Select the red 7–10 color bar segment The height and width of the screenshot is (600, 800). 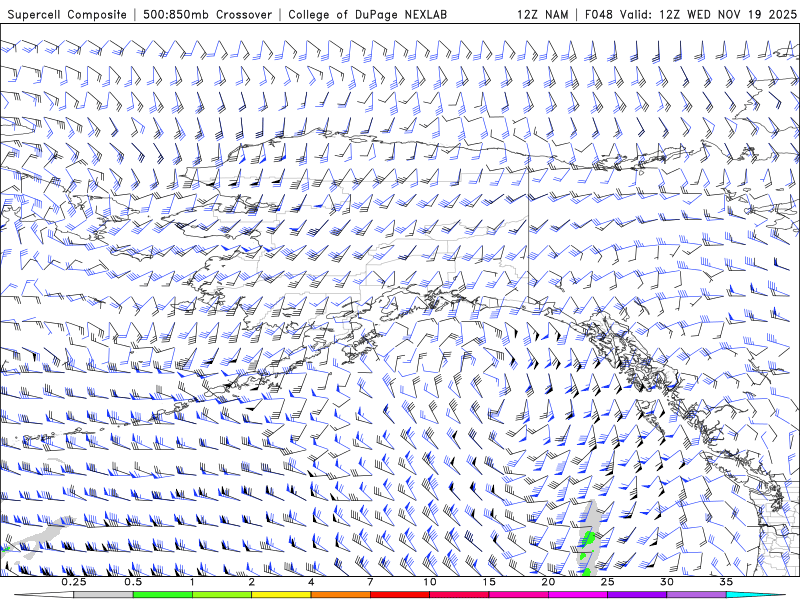click(x=400, y=595)
